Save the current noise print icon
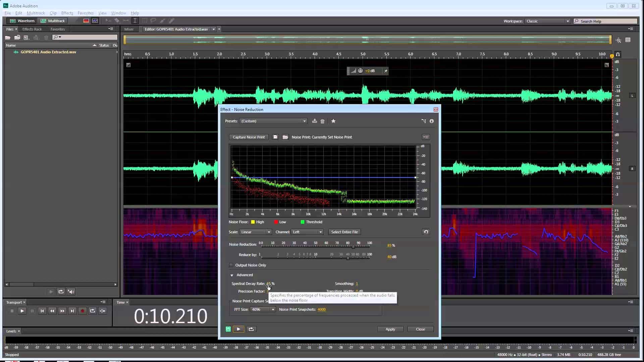Screen dimensions: 644x362 (275, 137)
